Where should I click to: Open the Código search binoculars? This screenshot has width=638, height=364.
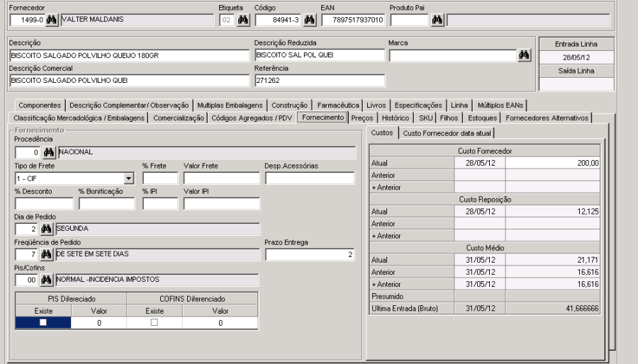(309, 20)
